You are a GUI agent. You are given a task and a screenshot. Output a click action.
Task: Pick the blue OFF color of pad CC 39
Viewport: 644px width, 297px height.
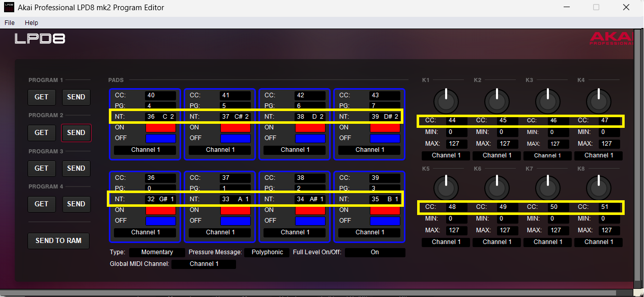[385, 221]
